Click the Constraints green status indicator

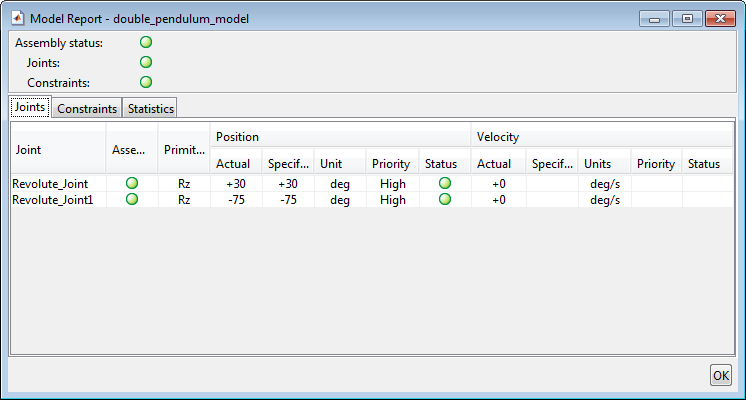146,82
